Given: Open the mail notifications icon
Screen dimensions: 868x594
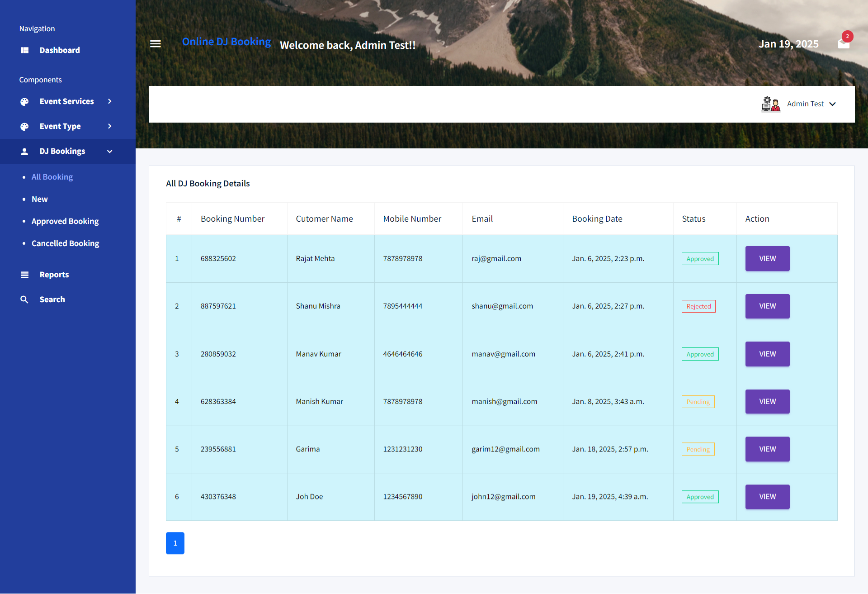Looking at the screenshot, I should tap(843, 44).
